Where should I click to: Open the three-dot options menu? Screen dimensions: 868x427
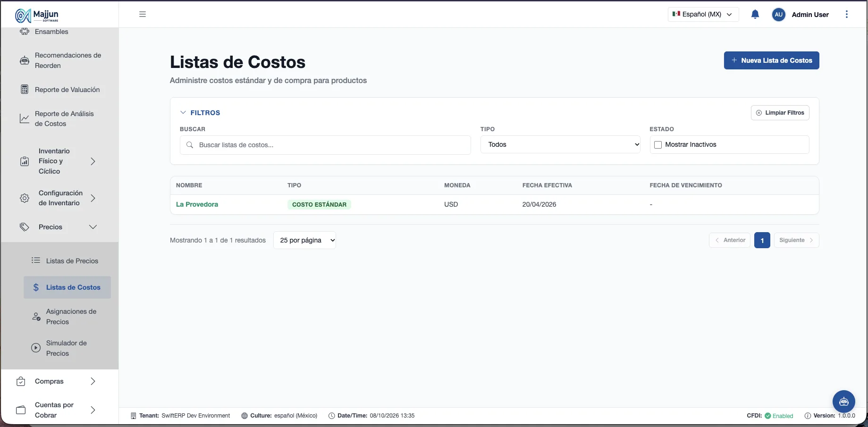coord(847,14)
